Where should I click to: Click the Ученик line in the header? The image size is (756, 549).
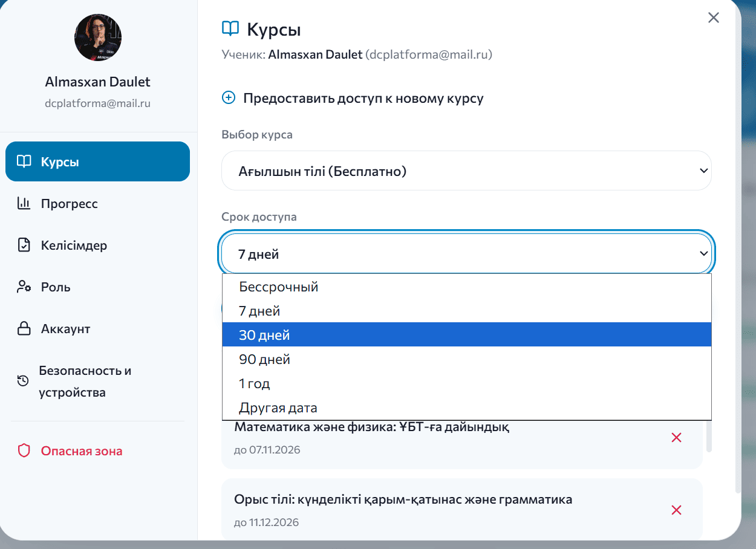point(357,54)
